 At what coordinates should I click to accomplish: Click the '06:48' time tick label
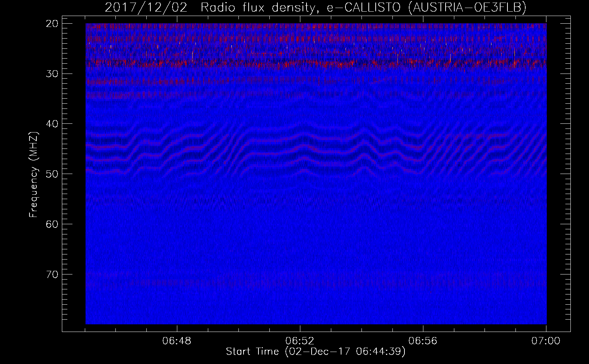(177, 341)
